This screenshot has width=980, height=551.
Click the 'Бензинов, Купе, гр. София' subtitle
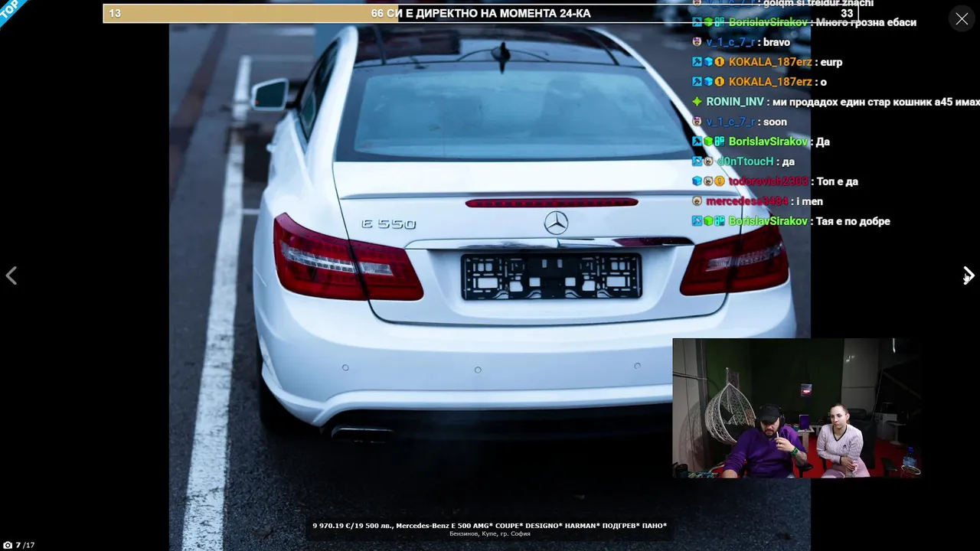(x=489, y=533)
